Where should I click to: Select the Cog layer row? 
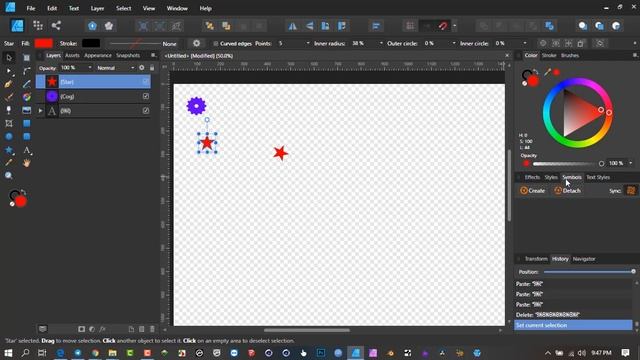pyautogui.click(x=93, y=96)
